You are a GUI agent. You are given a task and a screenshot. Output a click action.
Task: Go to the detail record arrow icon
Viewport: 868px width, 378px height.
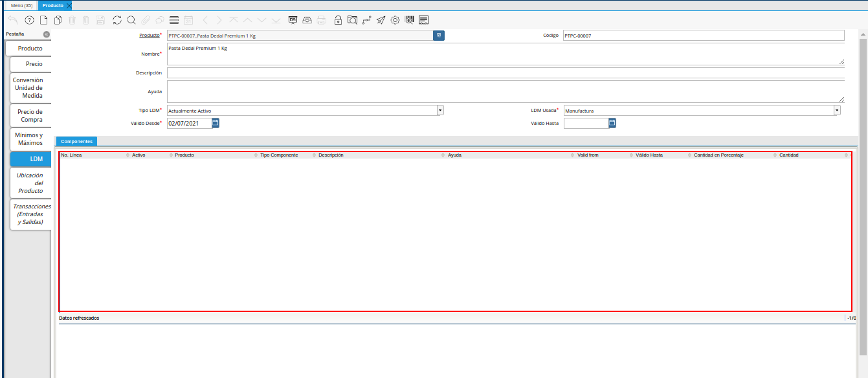click(x=219, y=20)
